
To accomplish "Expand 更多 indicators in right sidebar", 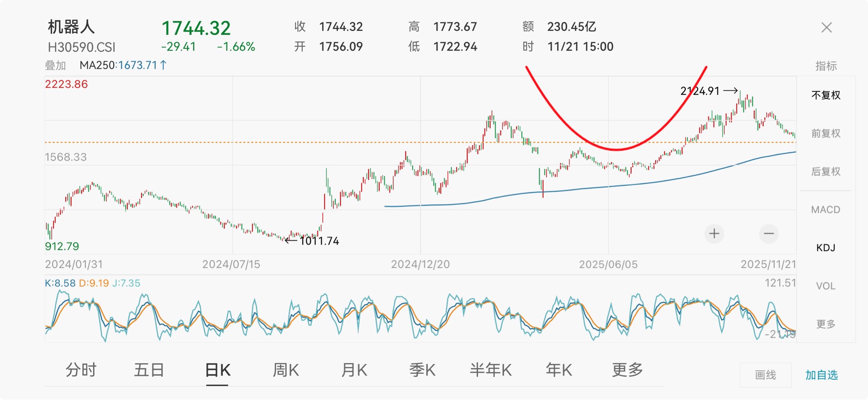I will pos(826,324).
